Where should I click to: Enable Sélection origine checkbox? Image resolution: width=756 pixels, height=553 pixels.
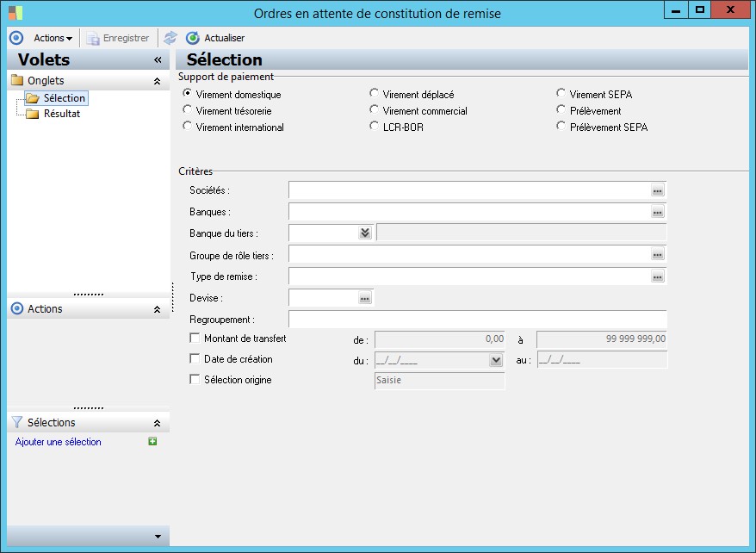195,380
